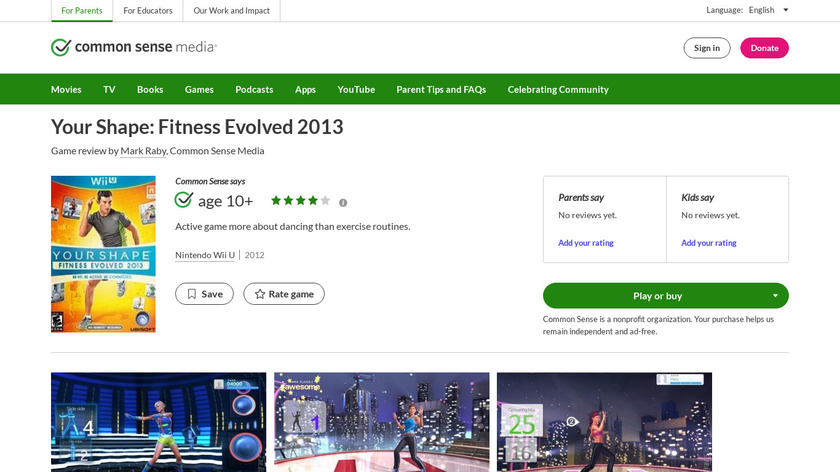Screen dimensions: 840x472
Task: Click the Sign in button
Action: tap(707, 48)
